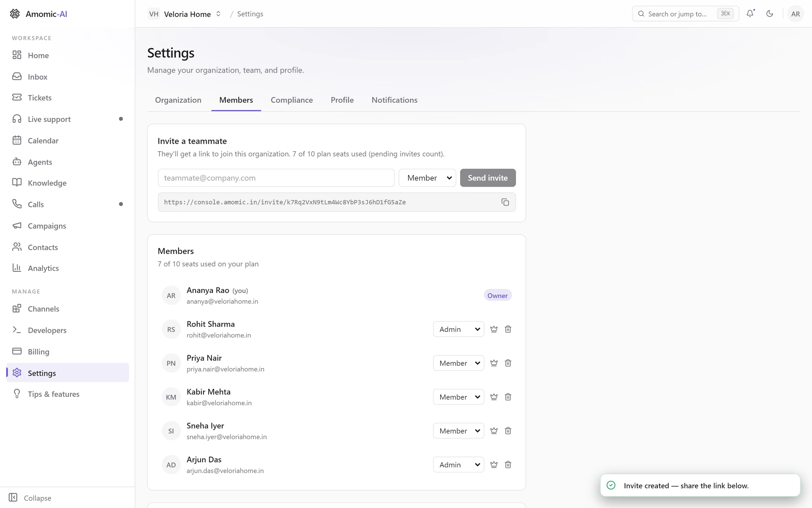Image resolution: width=812 pixels, height=508 pixels.
Task: Click the Settings breadcrumb
Action: coord(250,14)
